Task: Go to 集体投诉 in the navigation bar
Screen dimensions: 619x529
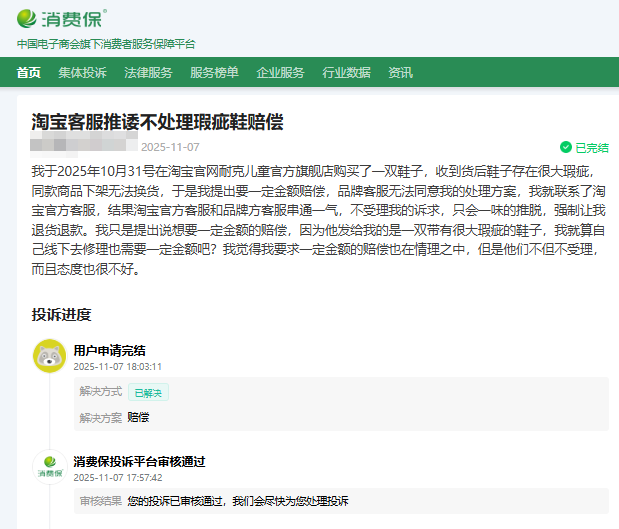Action: click(x=82, y=73)
